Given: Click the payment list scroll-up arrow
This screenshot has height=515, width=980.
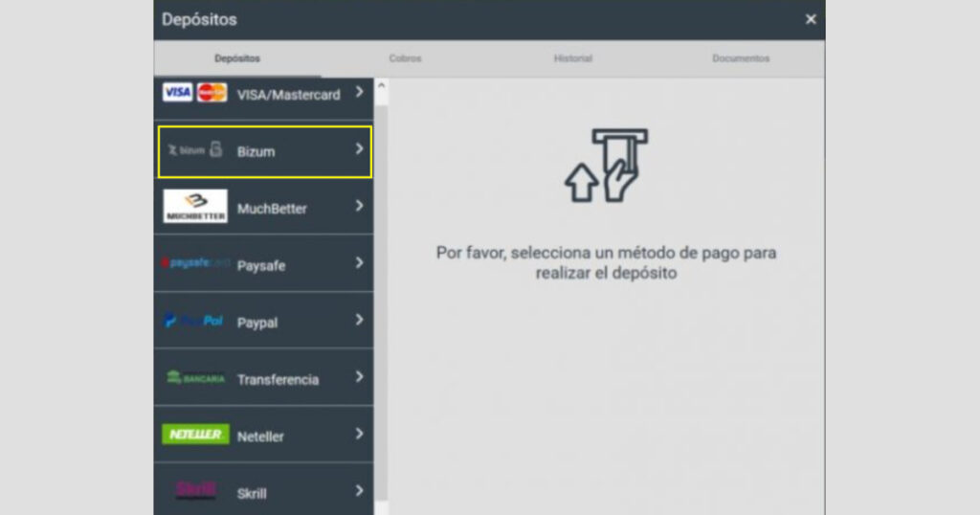Looking at the screenshot, I should click(x=381, y=85).
